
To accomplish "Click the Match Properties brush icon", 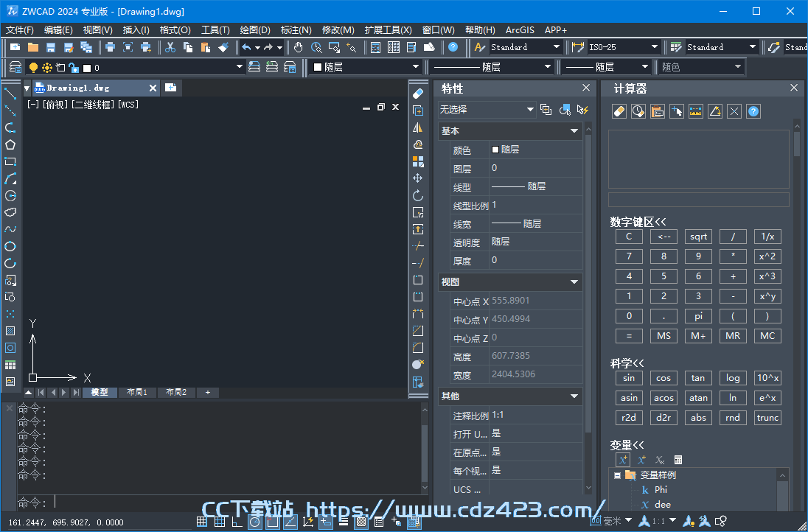I will click(223, 47).
